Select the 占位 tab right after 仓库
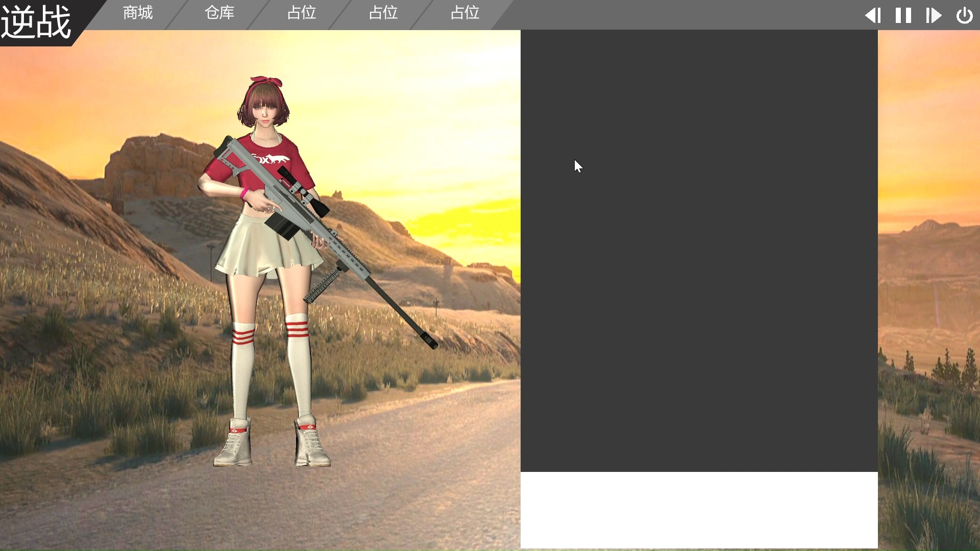The width and height of the screenshot is (980, 551). point(301,13)
